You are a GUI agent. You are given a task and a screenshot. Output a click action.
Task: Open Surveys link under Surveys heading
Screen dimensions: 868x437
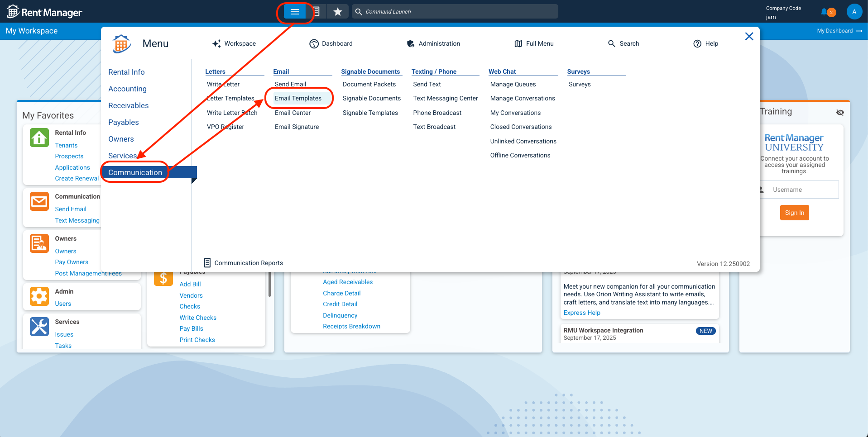click(579, 84)
